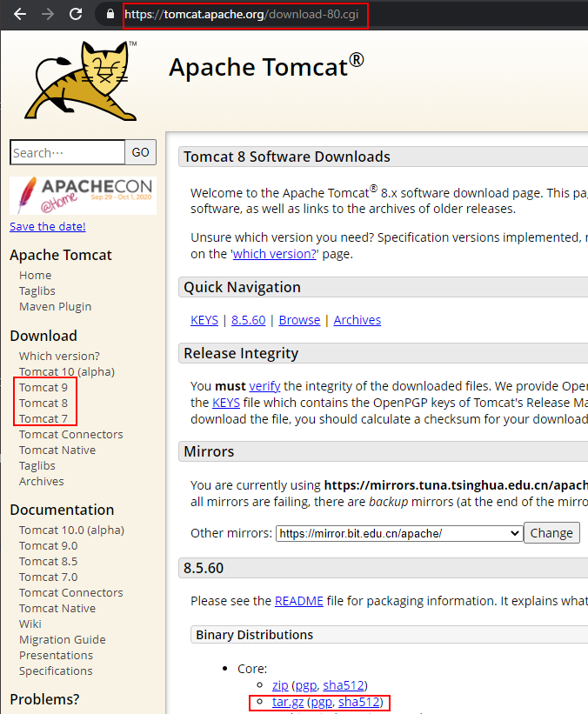Open the Migration Guide link
Screen dimensions: 588x714
(63, 640)
